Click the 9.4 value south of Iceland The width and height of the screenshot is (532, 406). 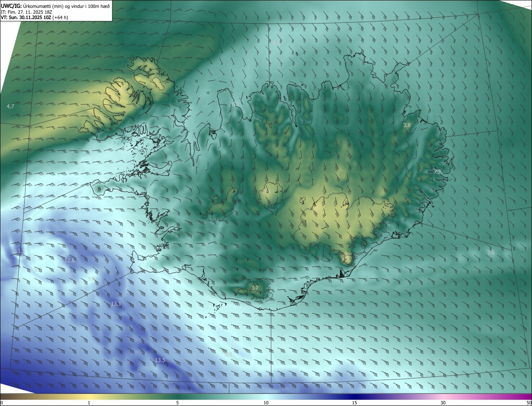click(x=228, y=354)
